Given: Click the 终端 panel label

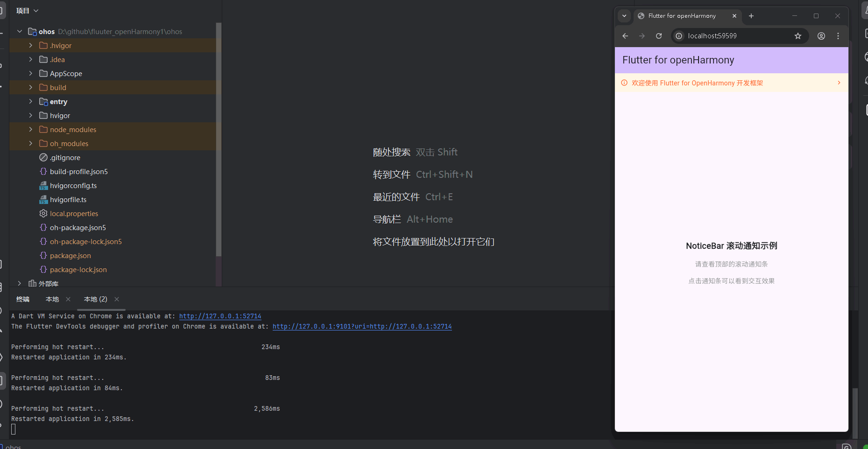Looking at the screenshot, I should tap(23, 299).
